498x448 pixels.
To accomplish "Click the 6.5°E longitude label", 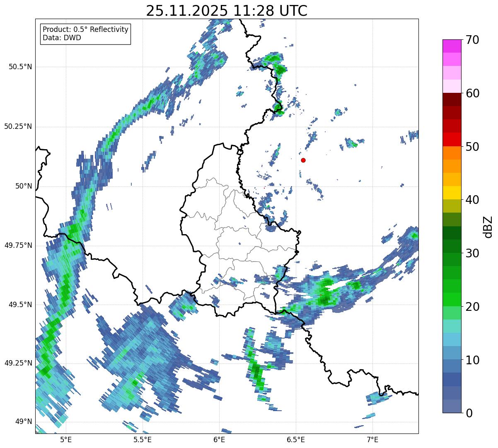I will [x=296, y=440].
